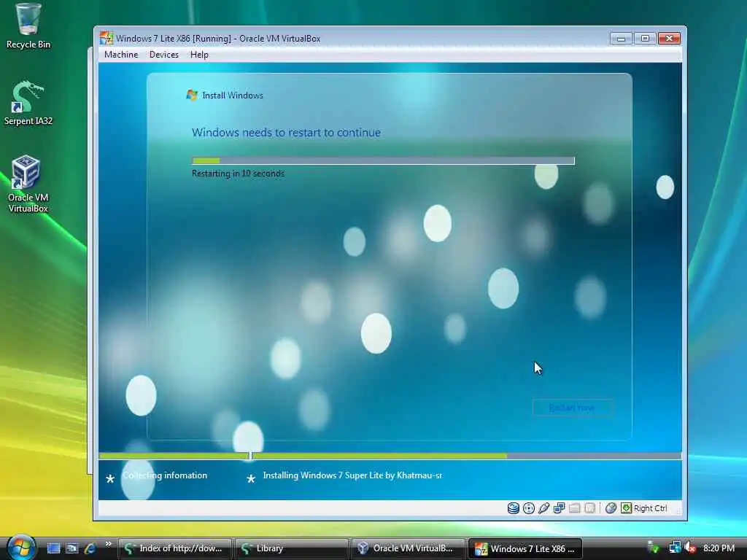Switch to Windows 7 Lite X86 taskbar window
Image resolution: width=747 pixels, height=560 pixels.
tap(525, 548)
